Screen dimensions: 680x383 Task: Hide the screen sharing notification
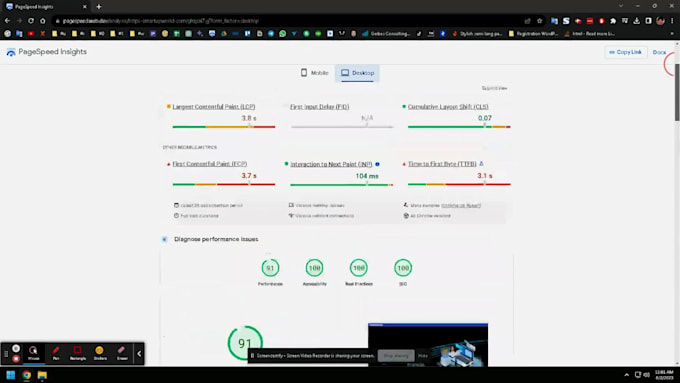[423, 356]
